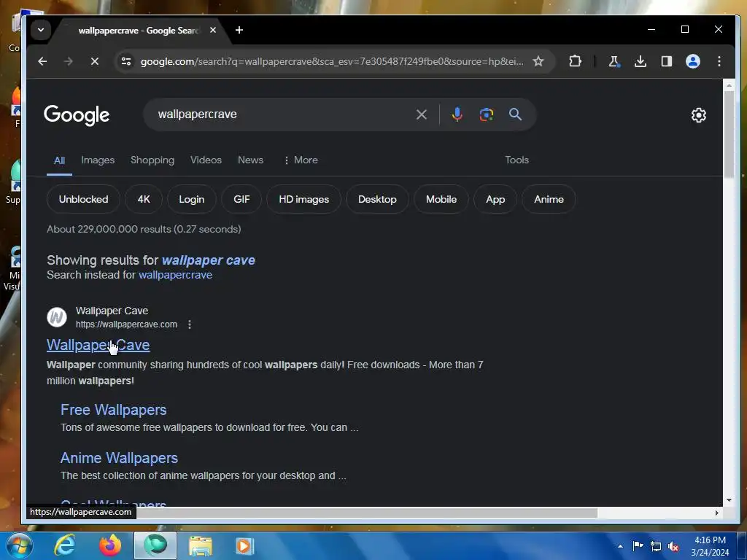Open Chrome three-dot menu
This screenshot has height=560, width=747.
click(719, 61)
